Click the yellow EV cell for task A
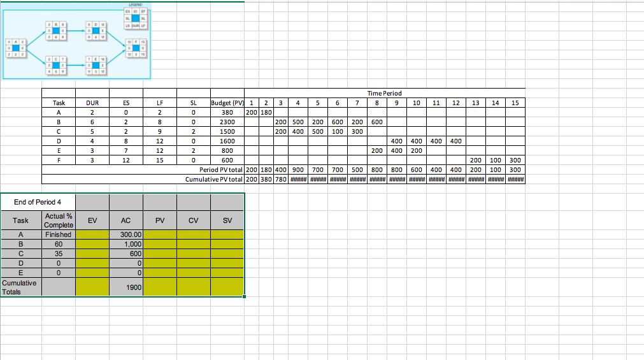644x360 pixels. [92, 234]
